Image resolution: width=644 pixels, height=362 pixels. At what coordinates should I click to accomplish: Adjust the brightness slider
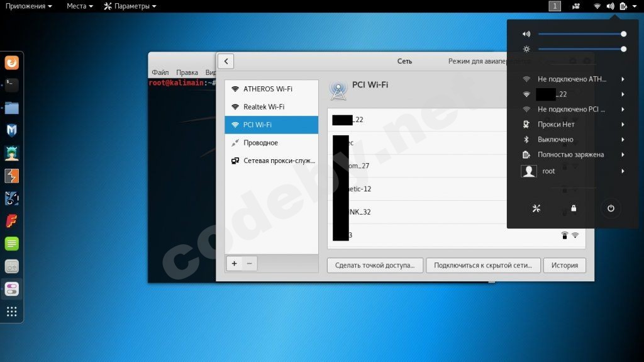pos(581,49)
